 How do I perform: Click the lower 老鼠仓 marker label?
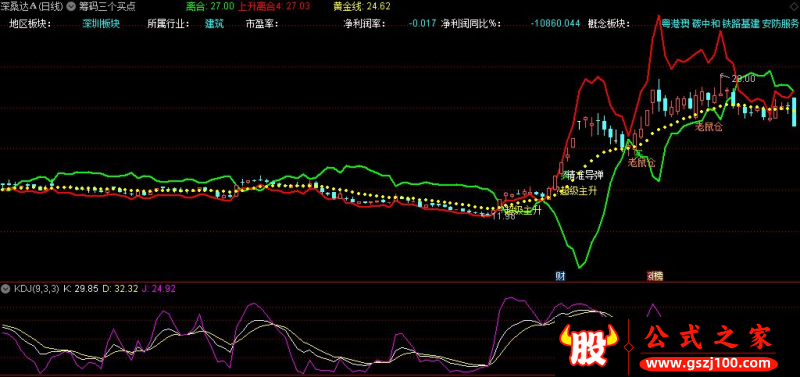coord(641,163)
